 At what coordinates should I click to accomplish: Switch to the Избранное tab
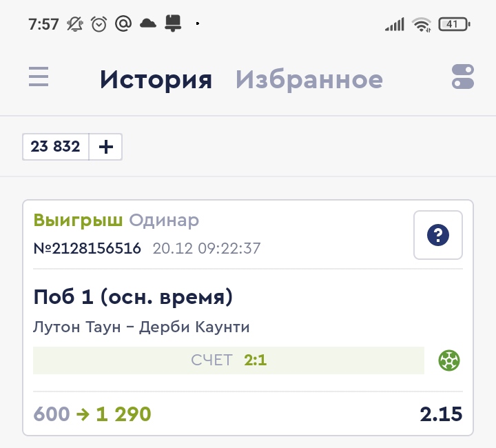click(x=309, y=80)
